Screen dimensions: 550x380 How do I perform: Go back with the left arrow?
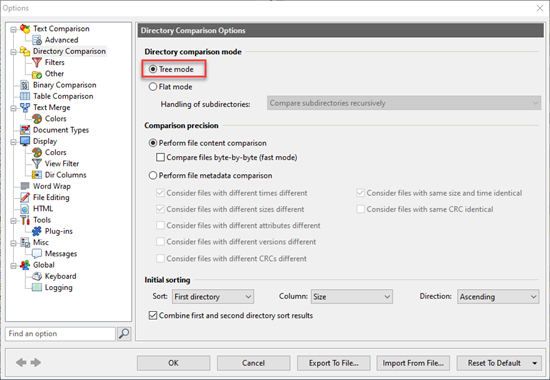click(x=21, y=362)
